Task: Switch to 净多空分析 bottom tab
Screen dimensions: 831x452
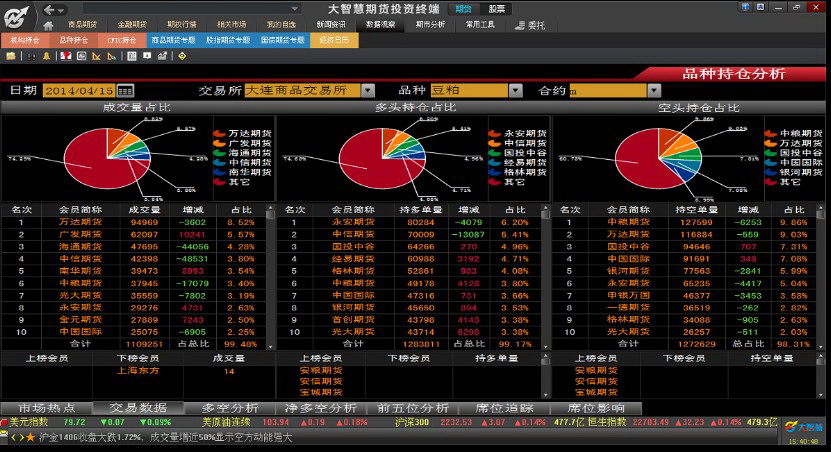Action: click(x=320, y=408)
